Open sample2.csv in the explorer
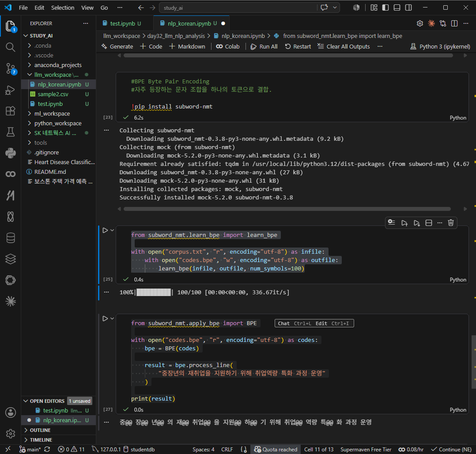 pyautogui.click(x=53, y=94)
